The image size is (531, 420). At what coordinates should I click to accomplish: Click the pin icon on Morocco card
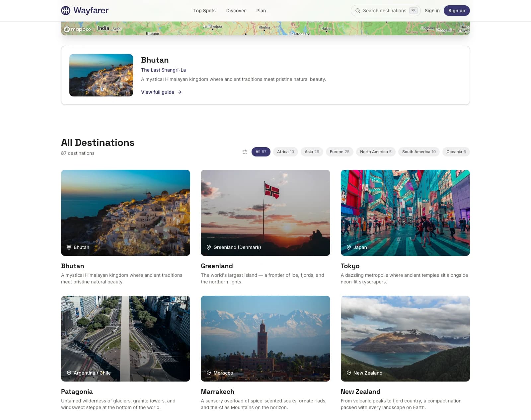pyautogui.click(x=209, y=373)
